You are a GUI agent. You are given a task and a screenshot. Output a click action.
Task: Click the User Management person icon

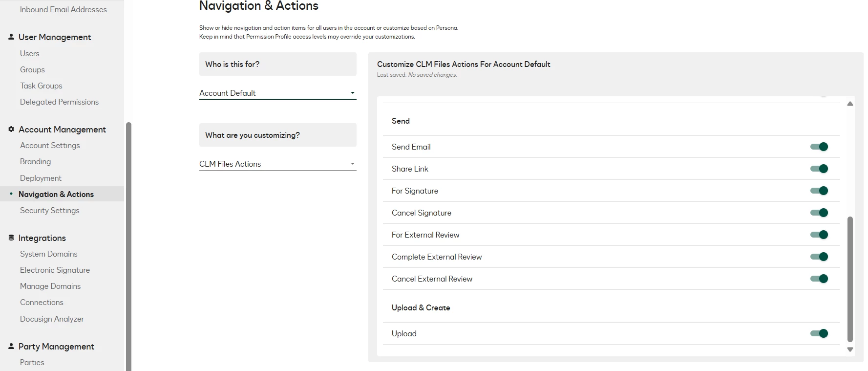11,37
